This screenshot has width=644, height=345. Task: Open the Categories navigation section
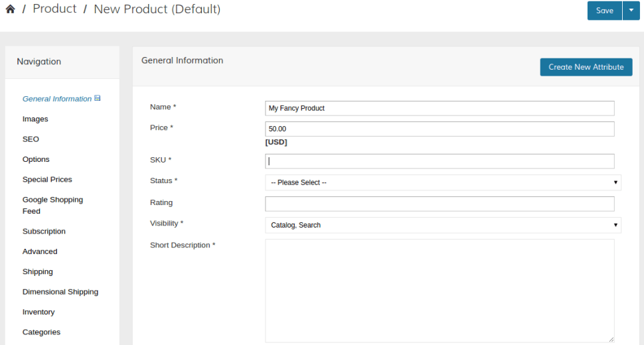coord(41,332)
